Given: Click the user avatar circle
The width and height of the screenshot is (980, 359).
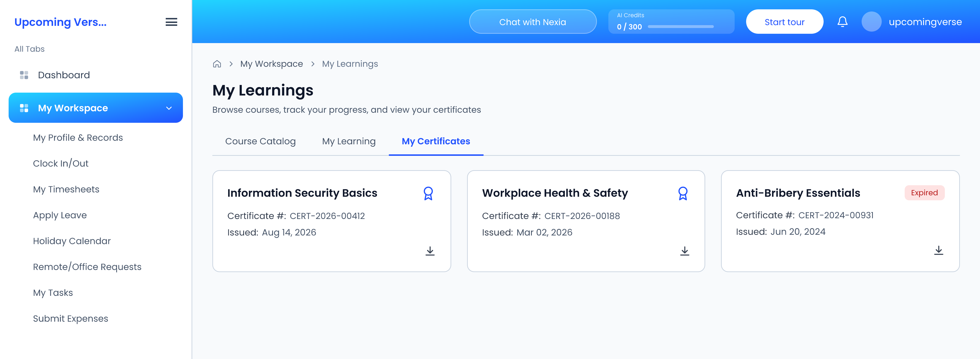Looking at the screenshot, I should pyautogui.click(x=871, y=22).
